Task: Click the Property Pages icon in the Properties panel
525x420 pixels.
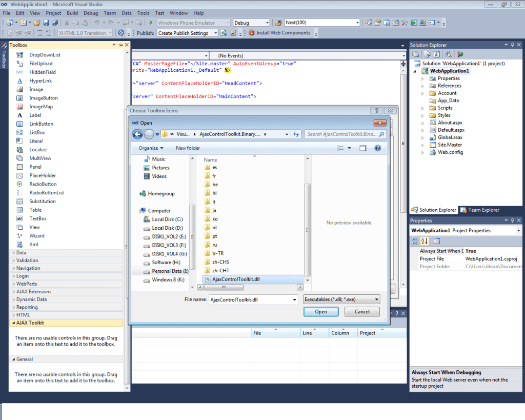Action: [436, 241]
